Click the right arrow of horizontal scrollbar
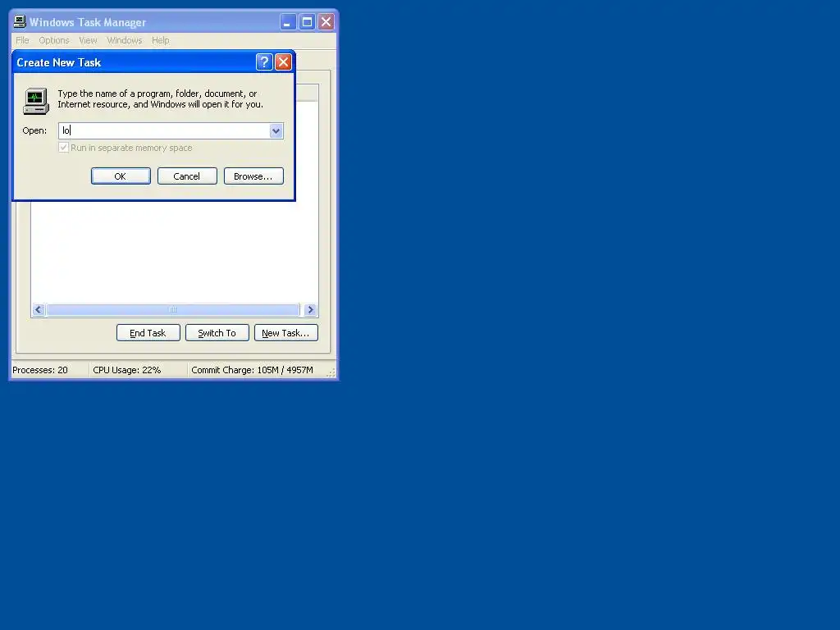840x630 pixels. (x=310, y=309)
